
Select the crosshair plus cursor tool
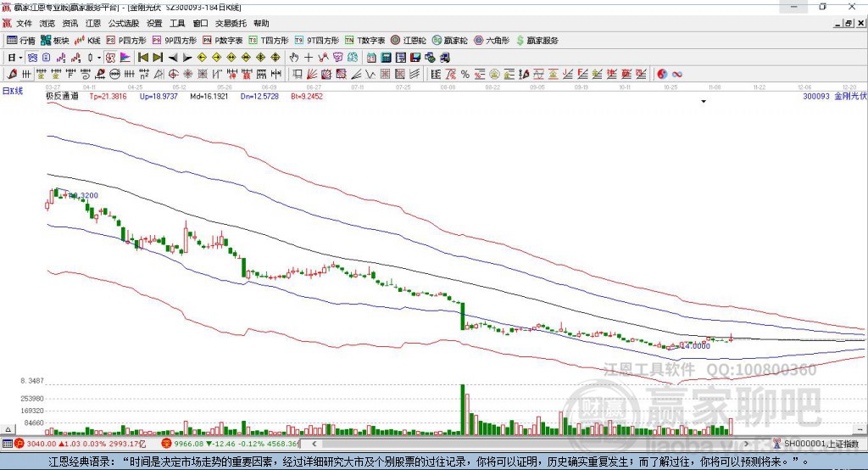pos(309,58)
